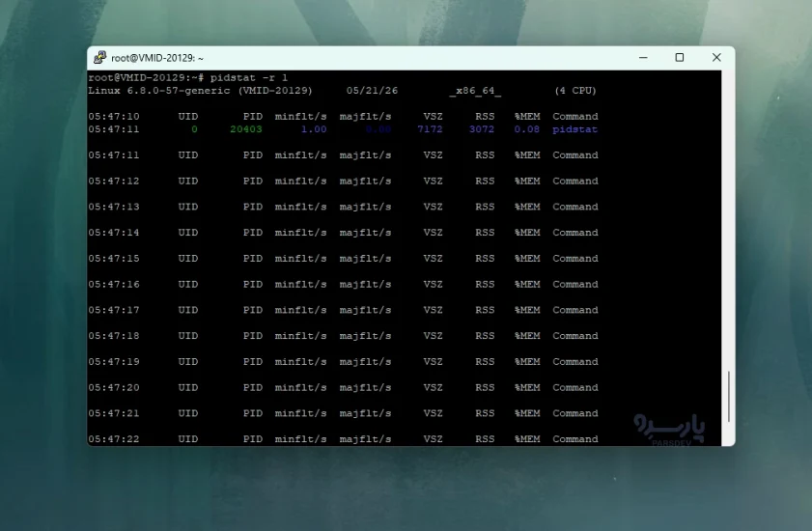The width and height of the screenshot is (812, 531).
Task: Click the timestamp '05:47:10'
Action: [x=113, y=117]
